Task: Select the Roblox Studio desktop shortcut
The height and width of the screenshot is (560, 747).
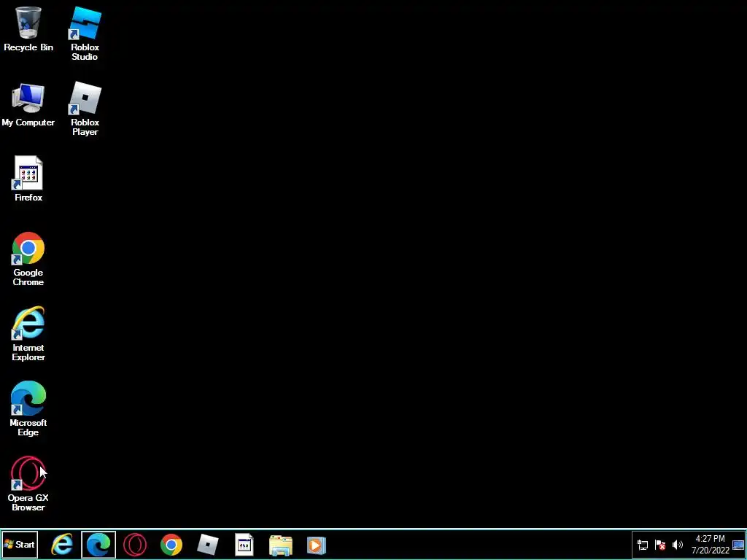Action: pyautogui.click(x=85, y=34)
